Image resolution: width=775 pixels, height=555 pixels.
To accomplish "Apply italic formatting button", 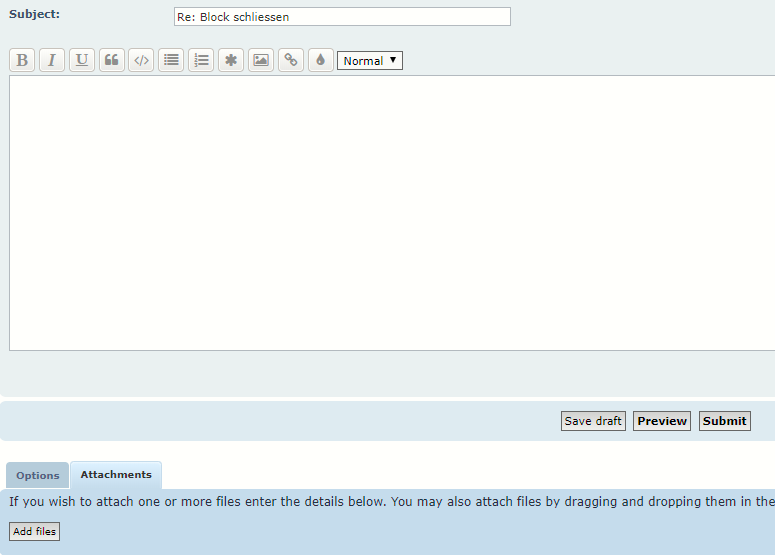I will click(52, 60).
